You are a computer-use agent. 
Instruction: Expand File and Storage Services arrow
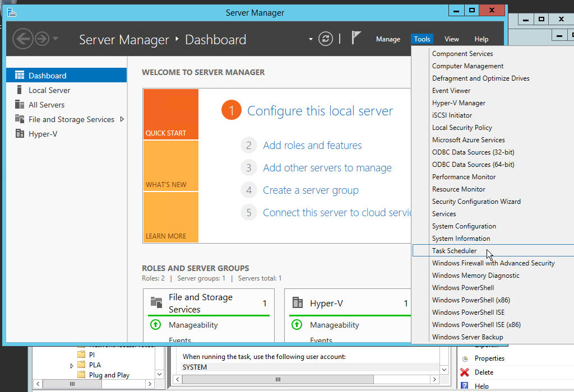click(122, 119)
